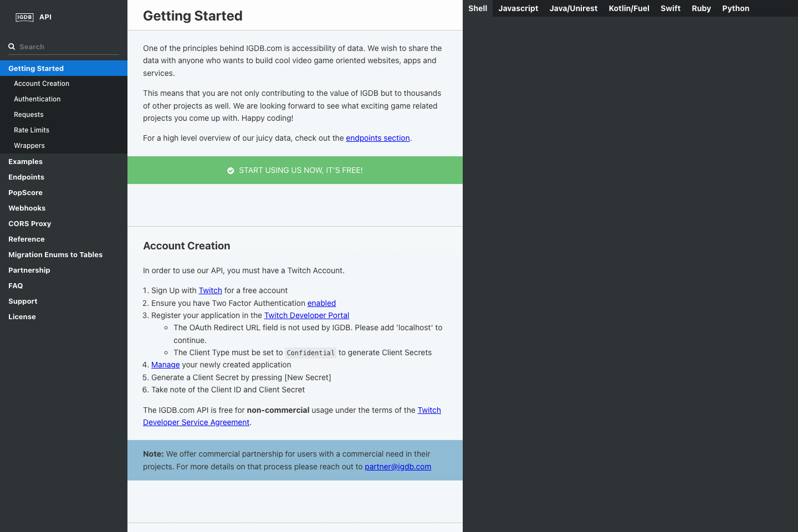This screenshot has width=798, height=532.
Task: Select the Swift language tab
Action: (670, 8)
